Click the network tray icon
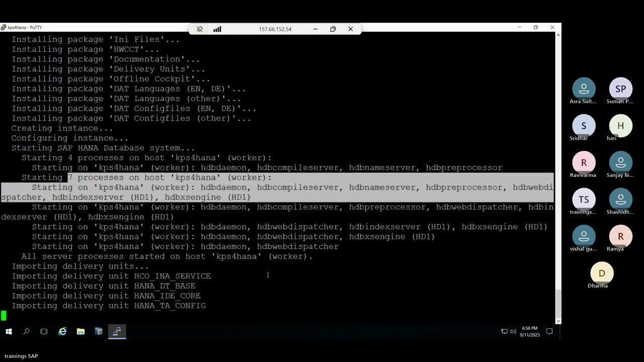The width and height of the screenshot is (644, 362). (505, 332)
